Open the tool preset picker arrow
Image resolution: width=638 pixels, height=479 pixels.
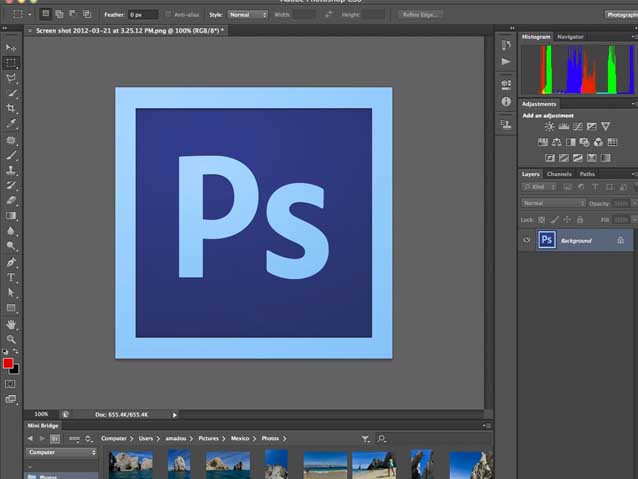click(x=30, y=14)
